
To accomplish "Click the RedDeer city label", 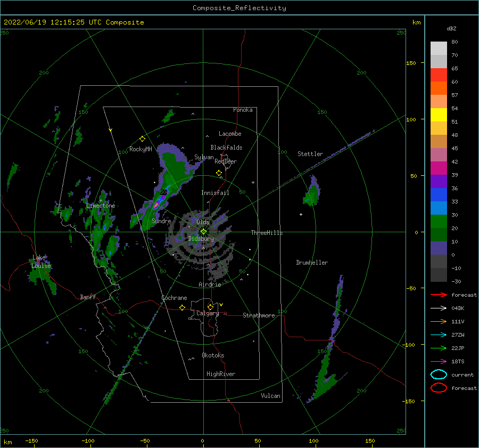I will 226,161.
